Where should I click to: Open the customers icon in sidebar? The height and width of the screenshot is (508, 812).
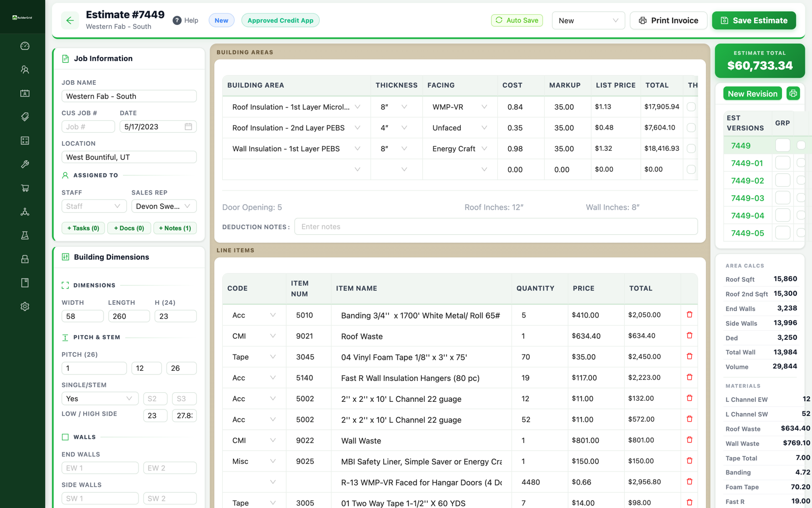tap(25, 70)
